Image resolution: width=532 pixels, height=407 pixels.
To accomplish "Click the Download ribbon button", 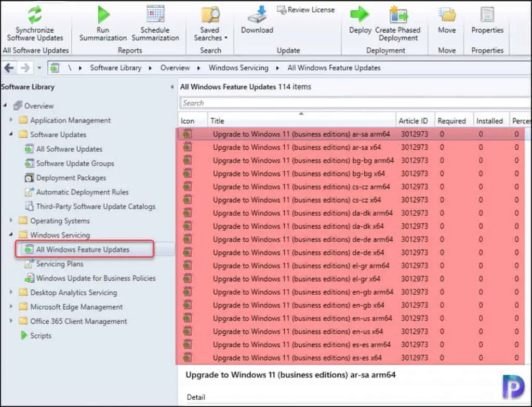I will (257, 20).
